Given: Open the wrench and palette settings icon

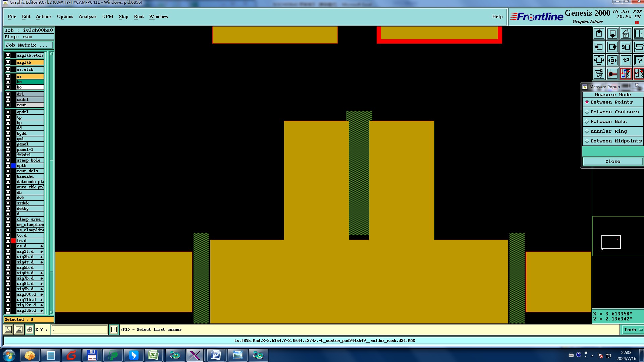Looking at the screenshot, I should point(599,74).
